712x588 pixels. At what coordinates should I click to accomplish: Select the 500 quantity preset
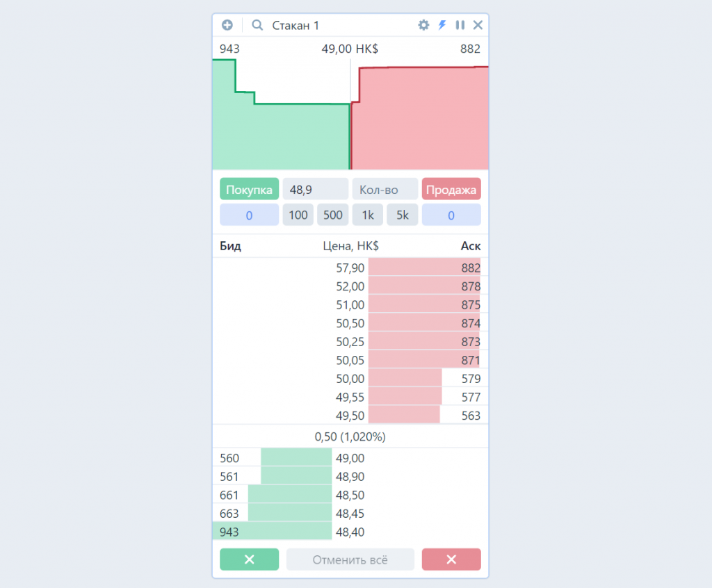[332, 215]
